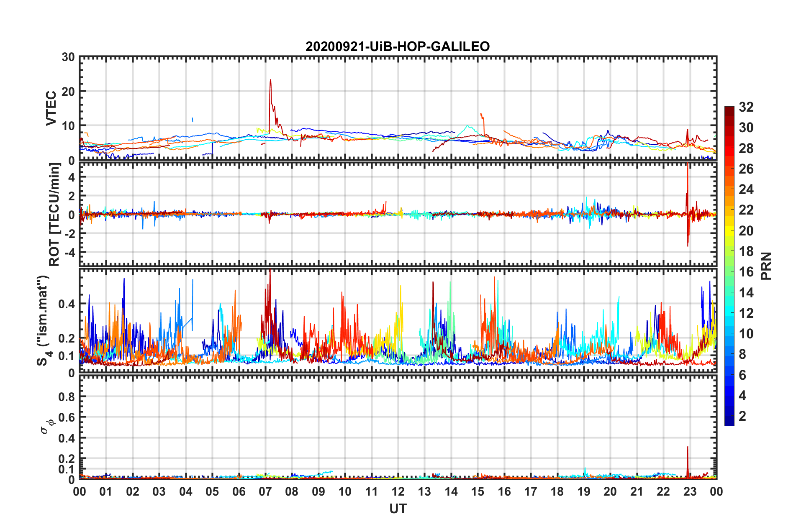Pick the dark blue bottom of colorbar
This screenshot has width=796, height=532.
729,422
